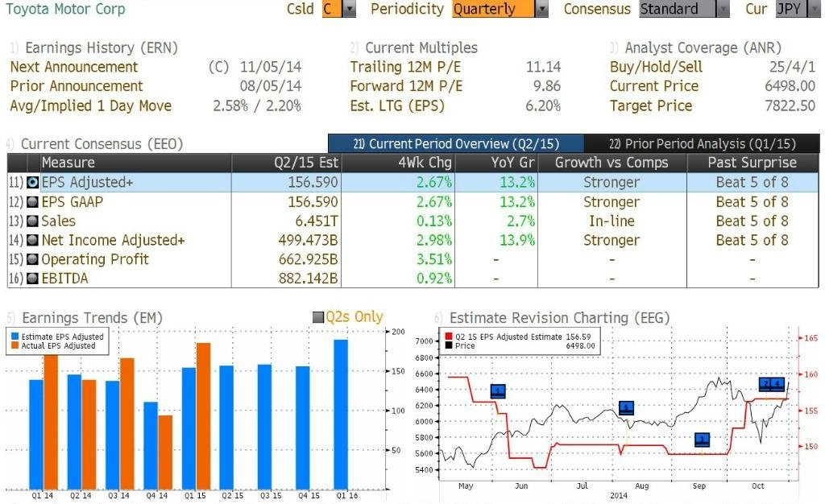This screenshot has height=504, width=825.
Task: Click the Toyota Motor Corp company name
Action: [x=66, y=9]
